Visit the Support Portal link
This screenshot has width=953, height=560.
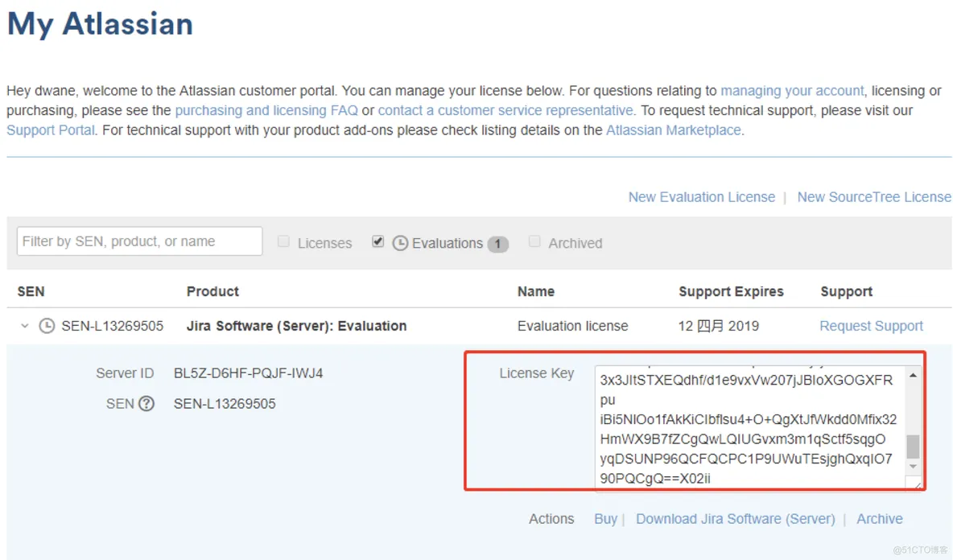pyautogui.click(x=51, y=130)
